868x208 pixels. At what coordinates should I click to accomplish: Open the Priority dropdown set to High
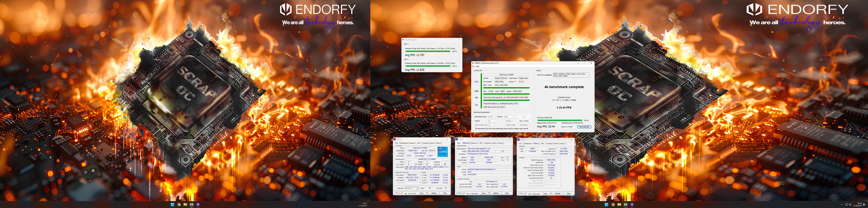(509, 117)
